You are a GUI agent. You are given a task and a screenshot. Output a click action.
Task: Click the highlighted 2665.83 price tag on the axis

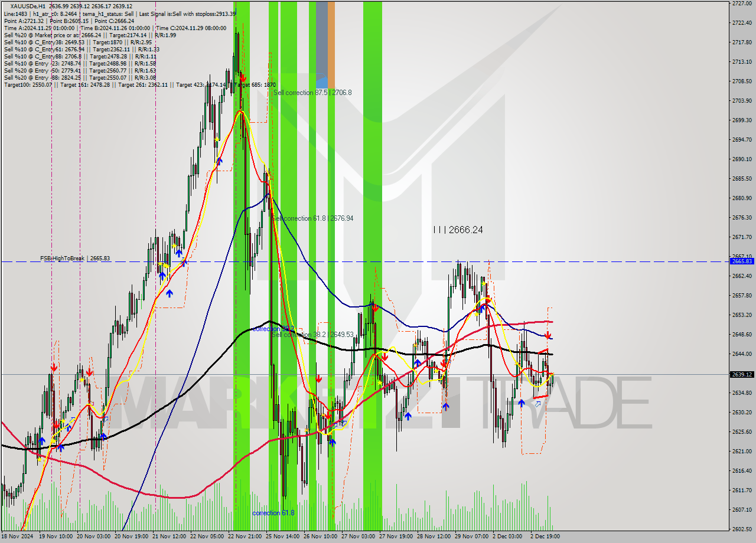point(742,261)
